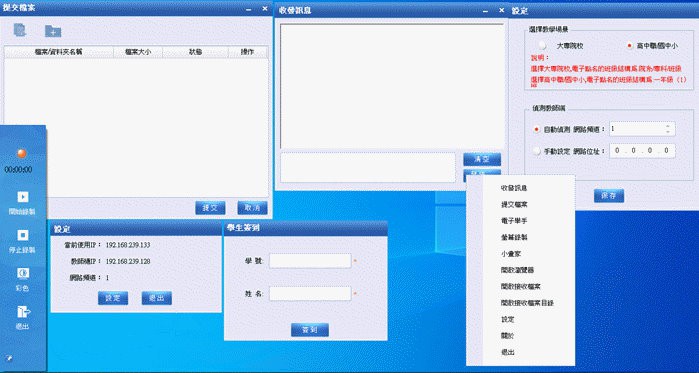Click the 提交 button in 提交檔案 window
This screenshot has height=373, width=699.
[x=210, y=208]
